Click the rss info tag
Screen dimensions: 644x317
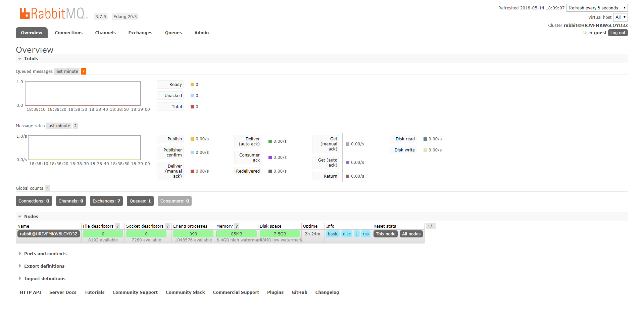(x=365, y=234)
